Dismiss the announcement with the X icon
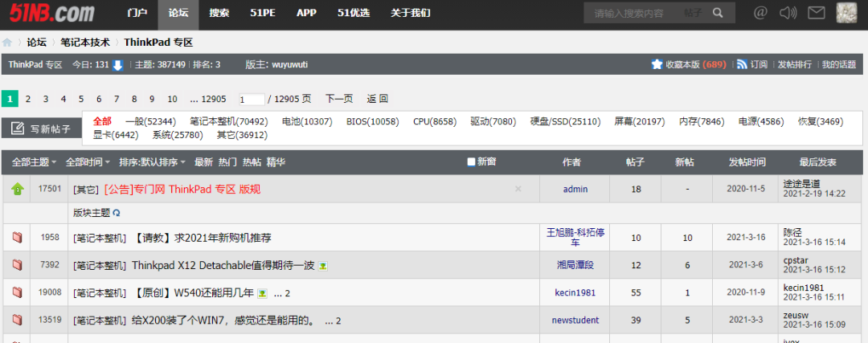The image size is (868, 343). coord(518,190)
